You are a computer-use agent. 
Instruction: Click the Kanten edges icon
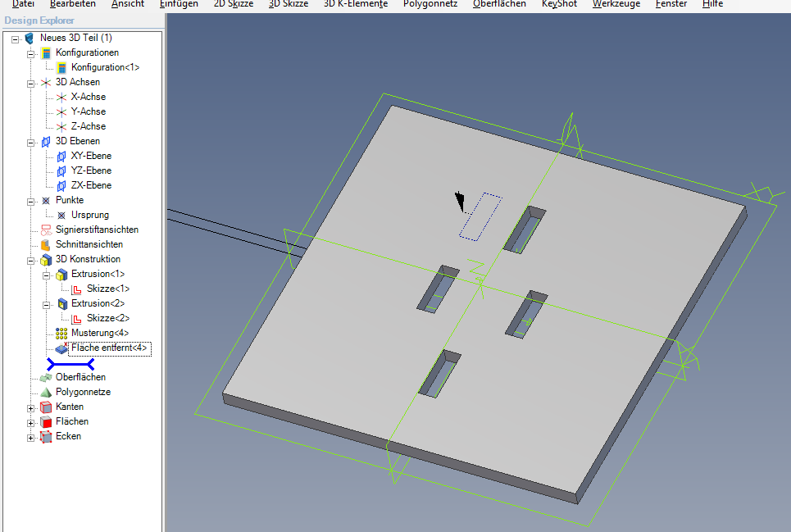[46, 407]
